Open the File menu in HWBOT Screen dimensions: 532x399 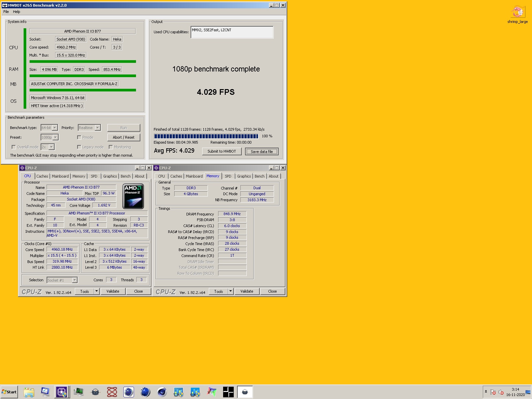6,12
